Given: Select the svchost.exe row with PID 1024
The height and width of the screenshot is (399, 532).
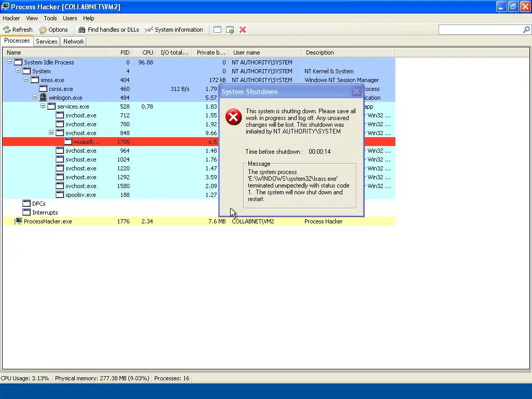Looking at the screenshot, I should 199,159.
